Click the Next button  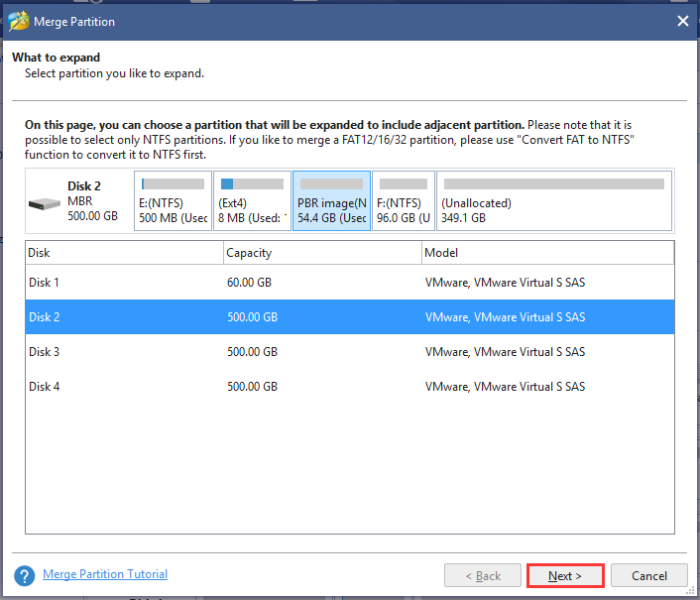point(565,575)
